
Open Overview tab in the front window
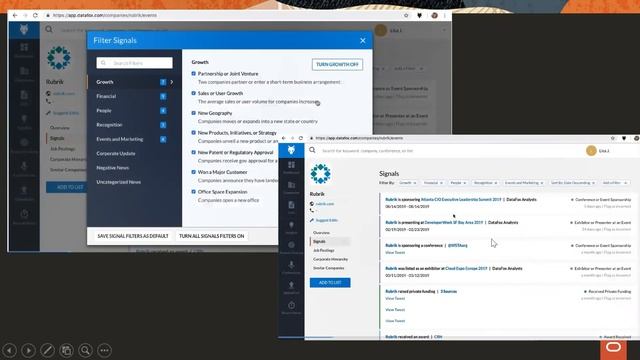(x=321, y=233)
